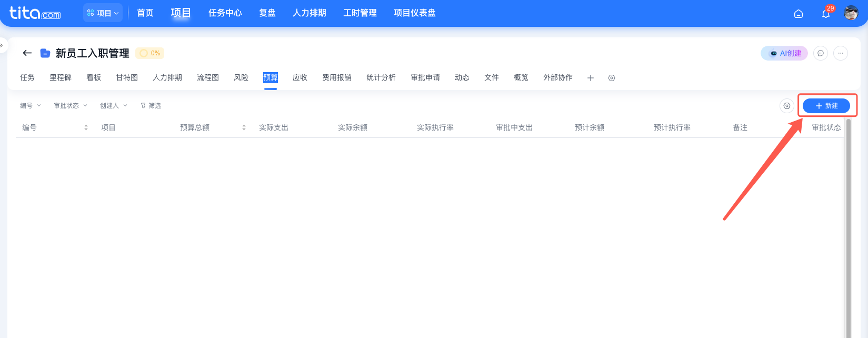
Task: Click the 审批状态 table column header
Action: tap(826, 127)
